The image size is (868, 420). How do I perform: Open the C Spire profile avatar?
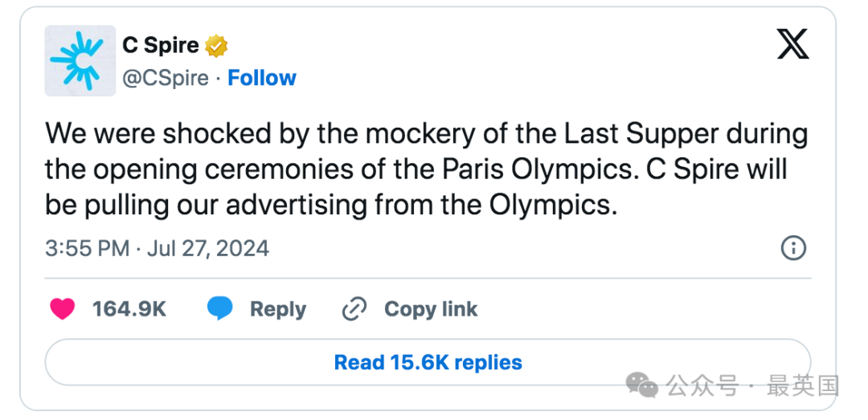tap(80, 61)
